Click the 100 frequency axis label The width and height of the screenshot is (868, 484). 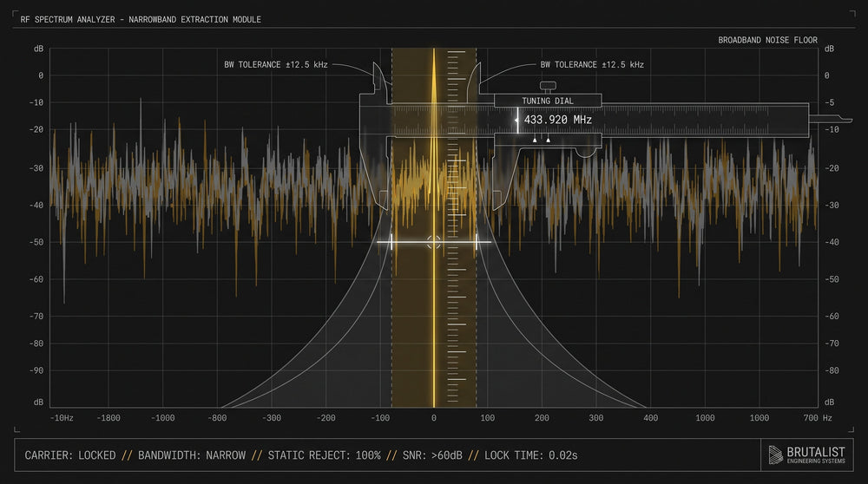coord(488,418)
